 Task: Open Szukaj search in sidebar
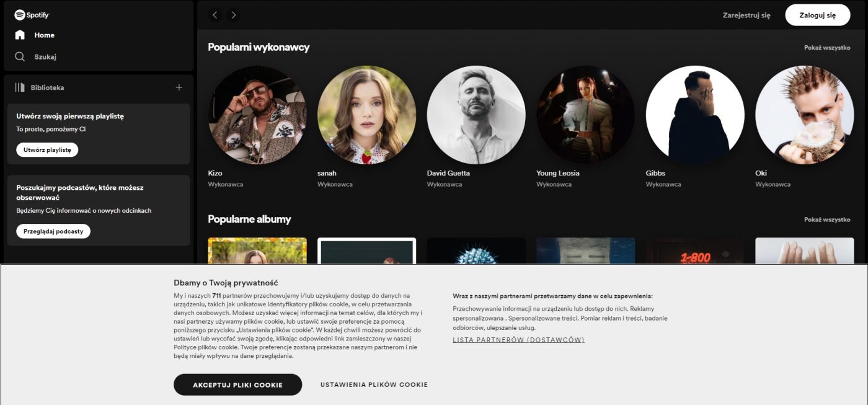tap(45, 56)
